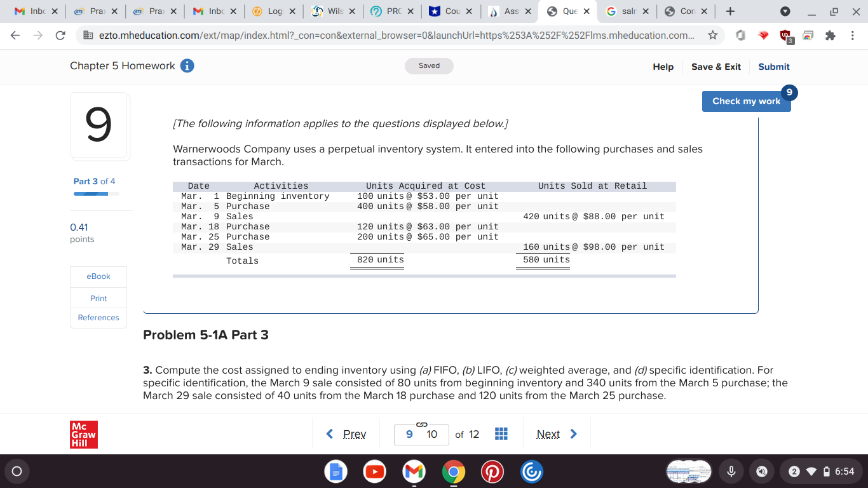Click the Help link
868x488 pixels.
(x=663, y=67)
